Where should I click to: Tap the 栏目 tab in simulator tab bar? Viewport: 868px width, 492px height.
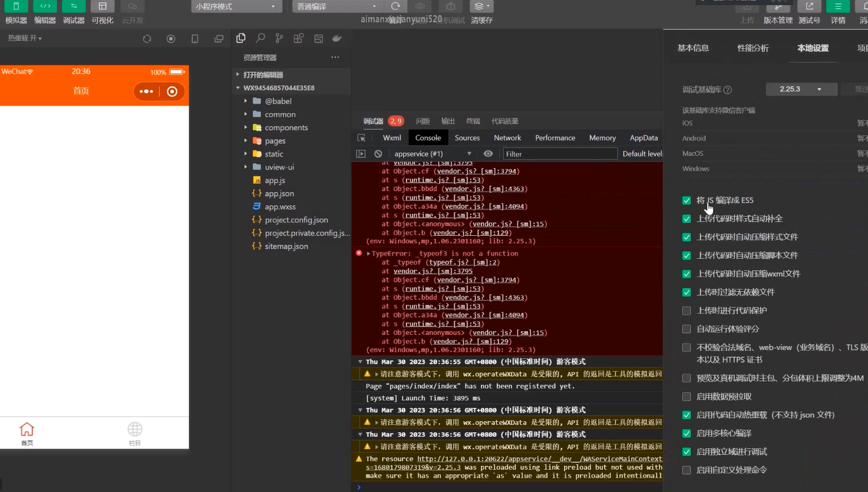point(135,434)
